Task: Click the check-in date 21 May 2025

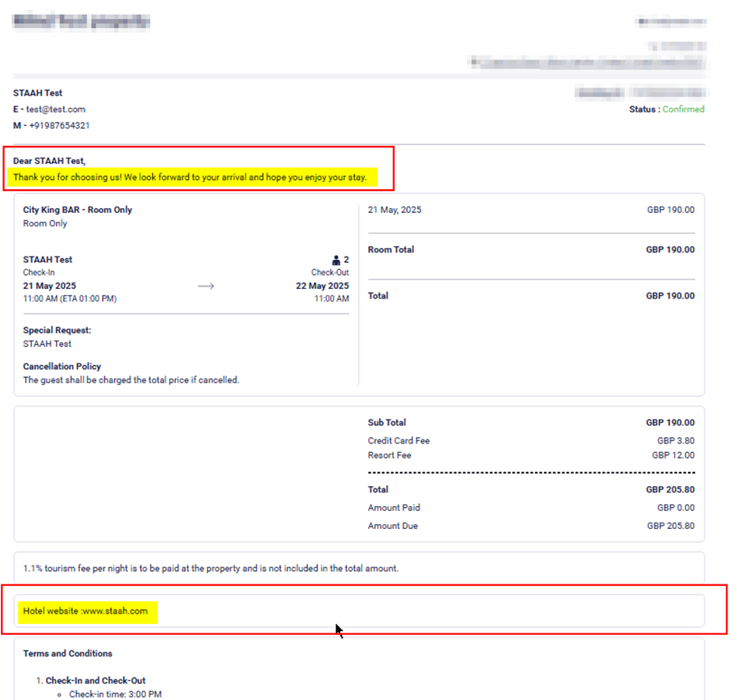Action: [x=50, y=286]
